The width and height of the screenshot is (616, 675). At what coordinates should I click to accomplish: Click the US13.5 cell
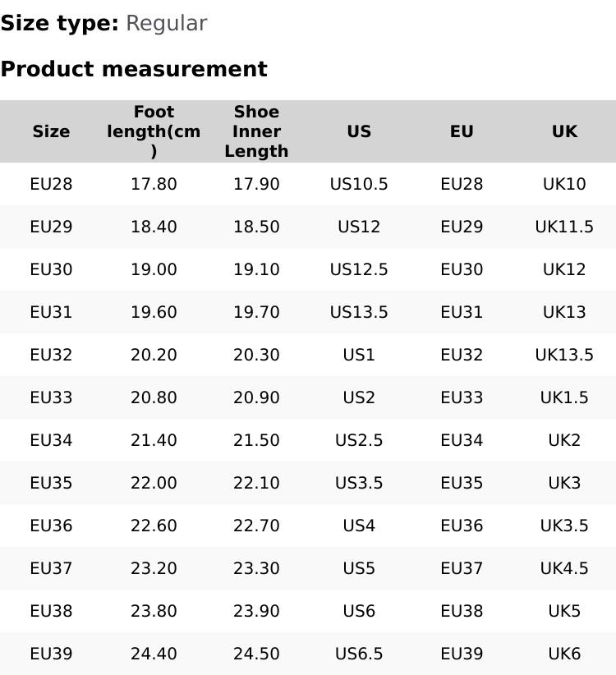pyautogui.click(x=359, y=312)
